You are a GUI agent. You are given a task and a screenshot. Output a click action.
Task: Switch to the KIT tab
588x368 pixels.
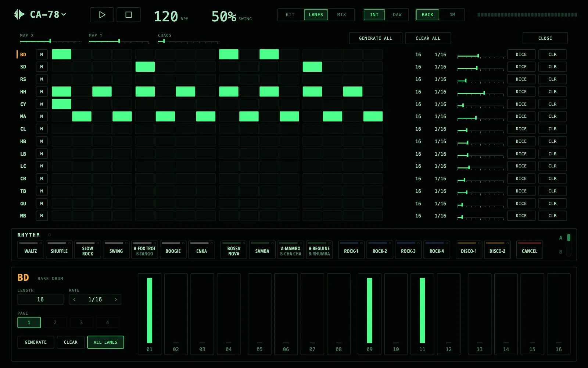point(290,15)
